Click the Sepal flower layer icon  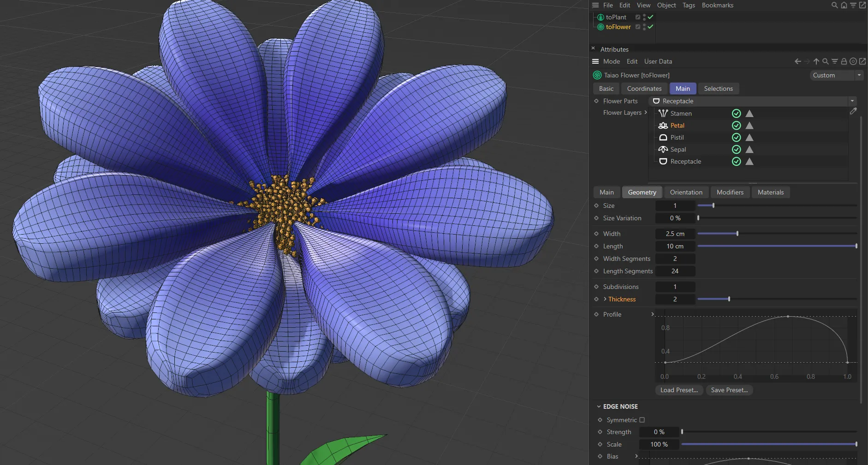(663, 149)
